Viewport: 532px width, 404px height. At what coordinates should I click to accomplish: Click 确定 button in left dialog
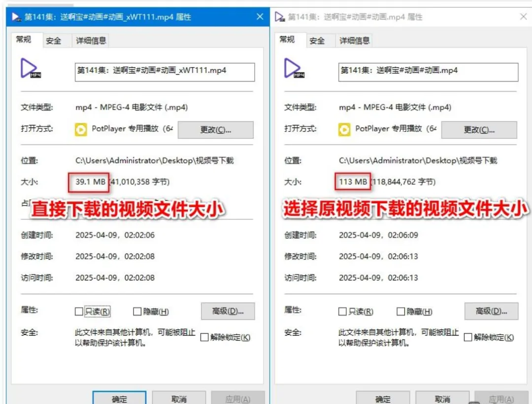coord(119,398)
